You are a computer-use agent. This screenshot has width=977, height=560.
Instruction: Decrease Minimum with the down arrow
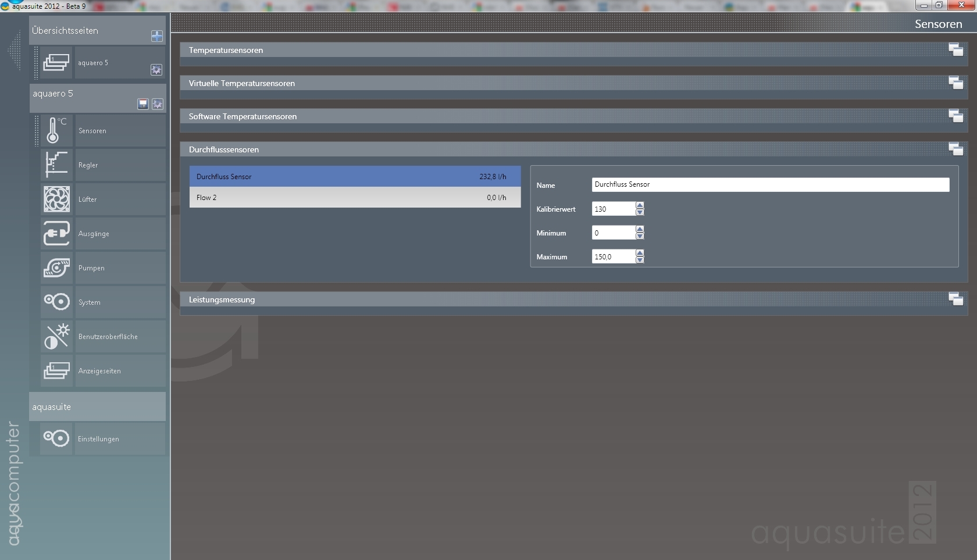tap(640, 236)
